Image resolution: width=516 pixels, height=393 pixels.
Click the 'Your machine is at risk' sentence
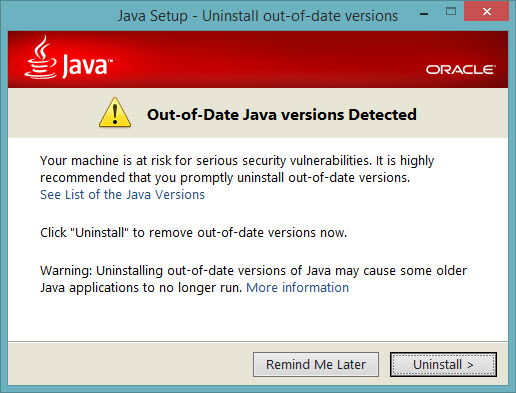point(237,161)
